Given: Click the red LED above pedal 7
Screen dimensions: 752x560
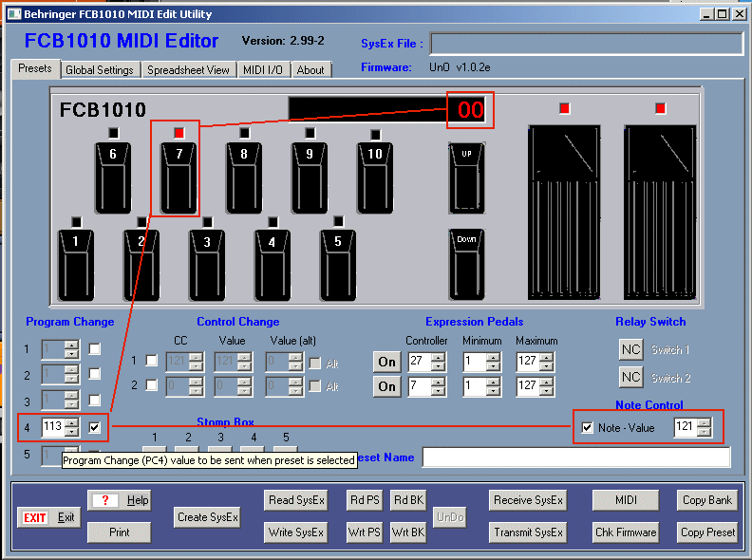Looking at the screenshot, I should (179, 133).
